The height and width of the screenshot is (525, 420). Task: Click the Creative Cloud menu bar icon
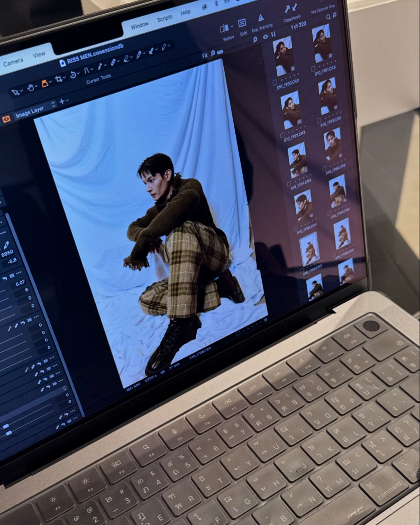pos(204,8)
